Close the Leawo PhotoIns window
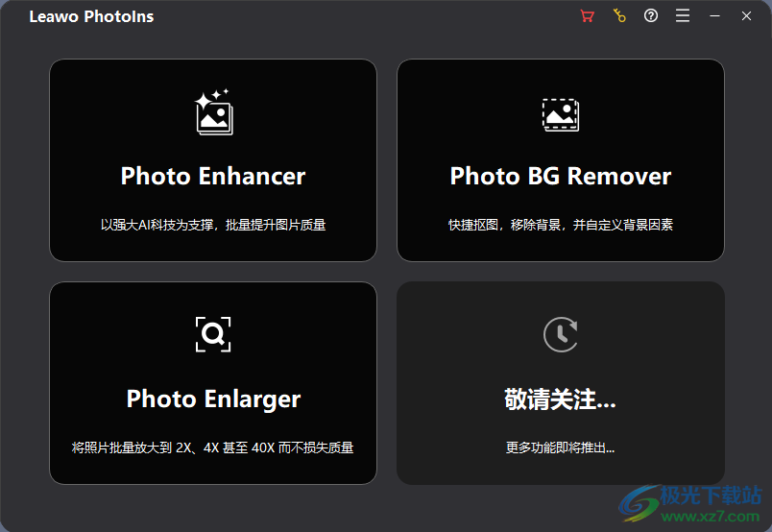772x532 pixels. [x=746, y=16]
